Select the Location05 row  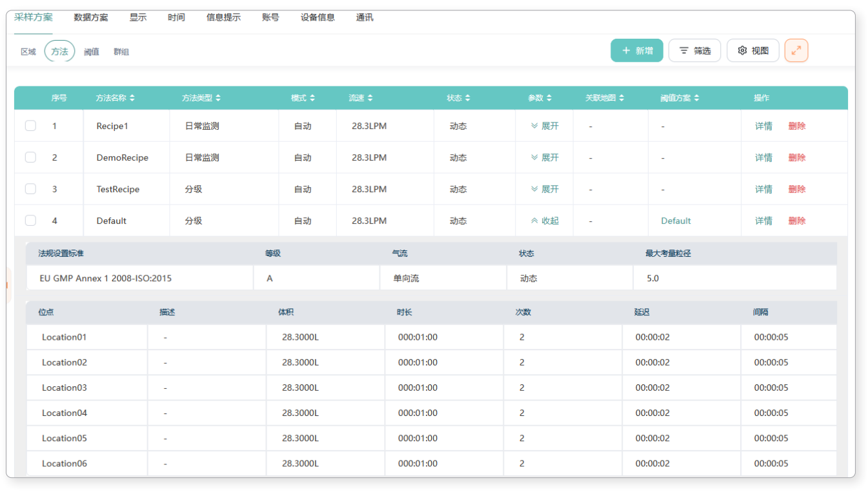click(431, 438)
